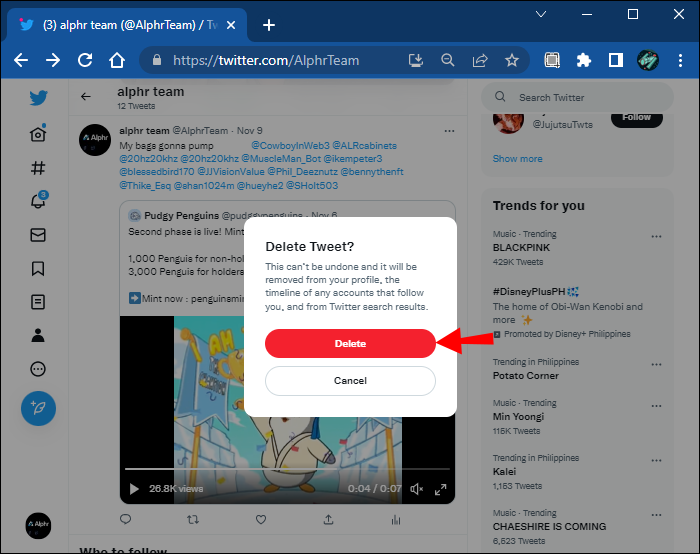The width and height of the screenshot is (700, 554).
Task: Go to Home timeline icon in sidebar
Action: point(38,133)
